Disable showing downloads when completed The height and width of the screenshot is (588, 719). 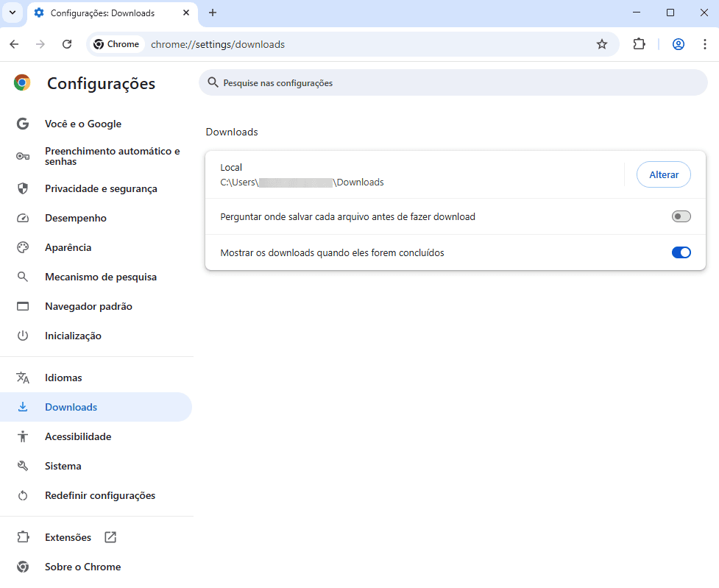(681, 252)
